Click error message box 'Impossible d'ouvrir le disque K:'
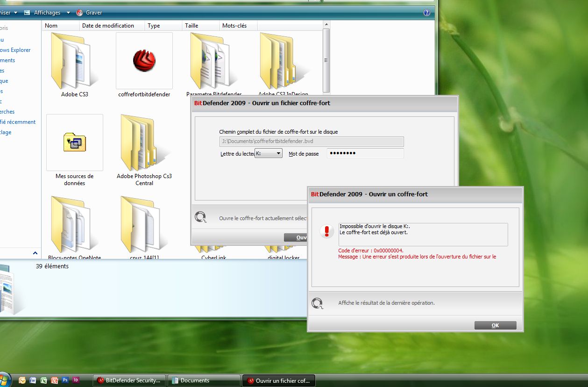Viewport: 588px width, 387px height. tap(423, 234)
